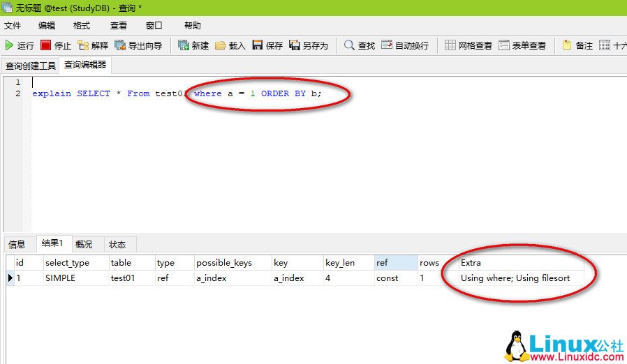The height and width of the screenshot is (364, 627).
Task: Click the red Stop (停止) icon
Action: (x=45, y=45)
